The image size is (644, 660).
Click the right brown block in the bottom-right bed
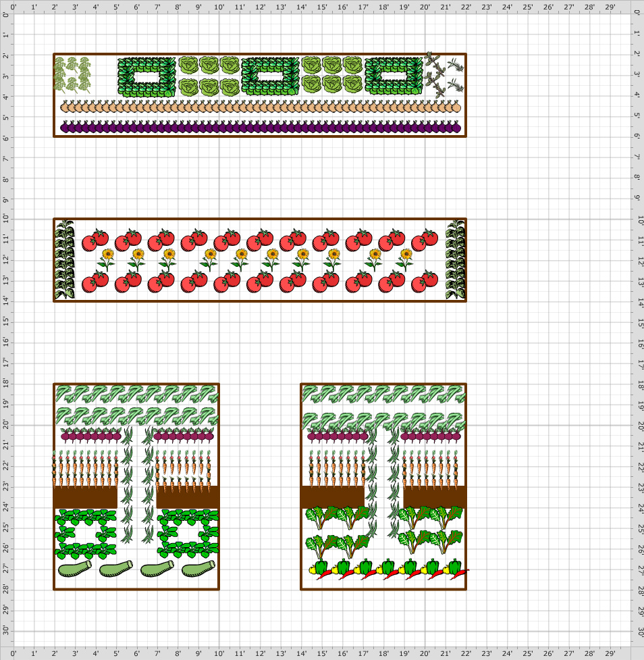[435, 497]
